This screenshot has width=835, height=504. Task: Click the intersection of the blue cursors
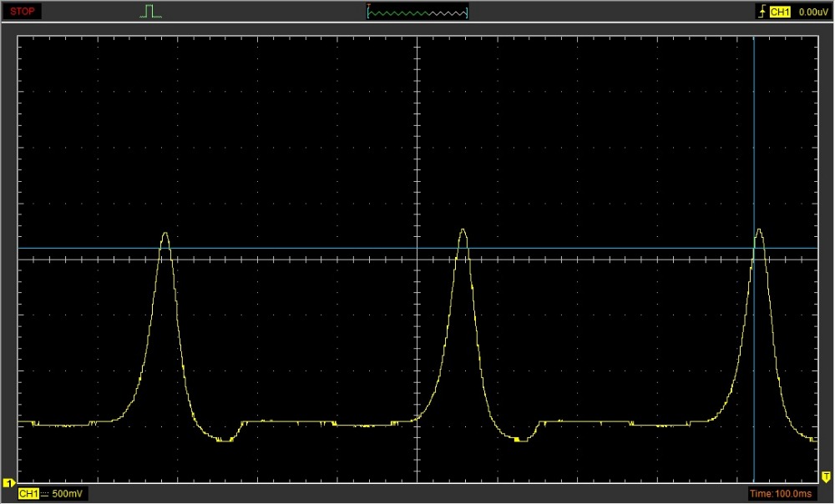click(x=754, y=248)
